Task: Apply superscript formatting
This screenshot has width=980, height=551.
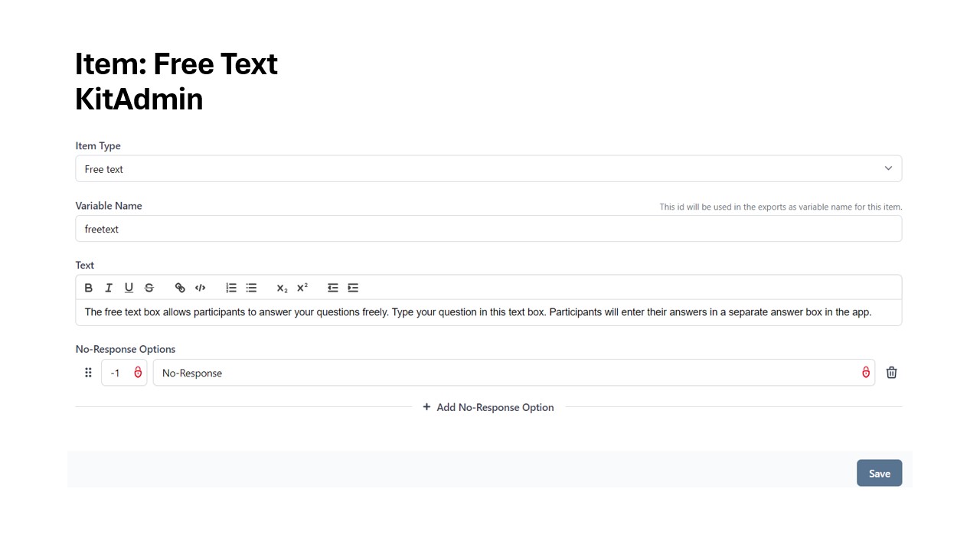Action: (302, 288)
